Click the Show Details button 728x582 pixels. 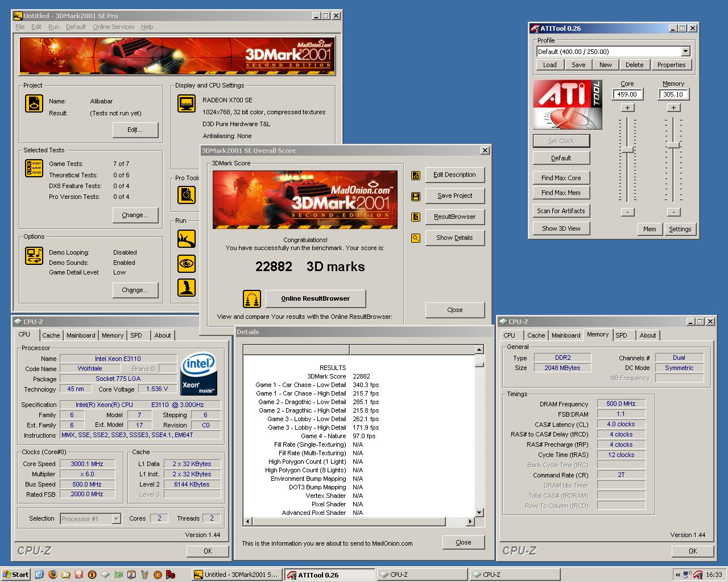pos(454,238)
